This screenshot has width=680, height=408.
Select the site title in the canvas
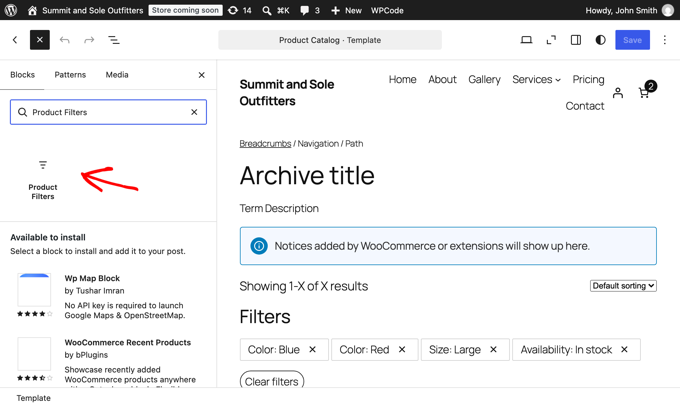287,92
